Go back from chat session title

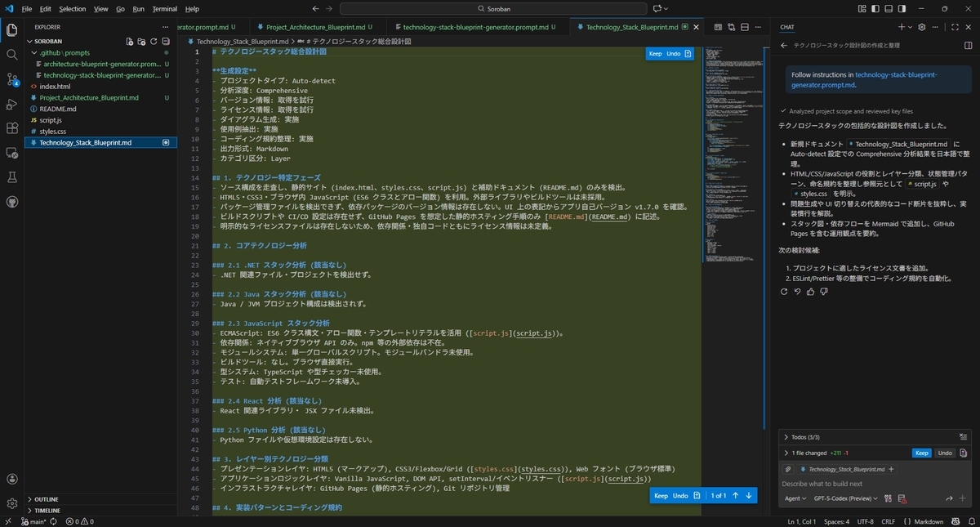784,46
